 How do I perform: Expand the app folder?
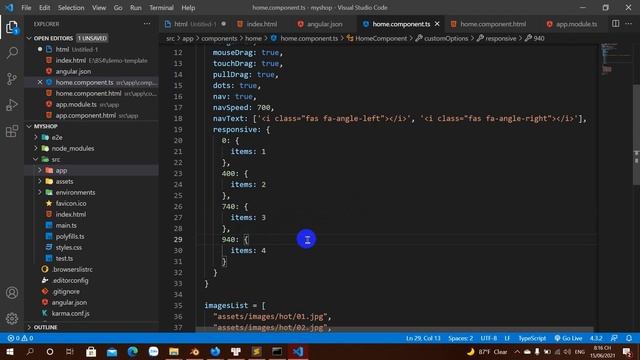point(40,170)
